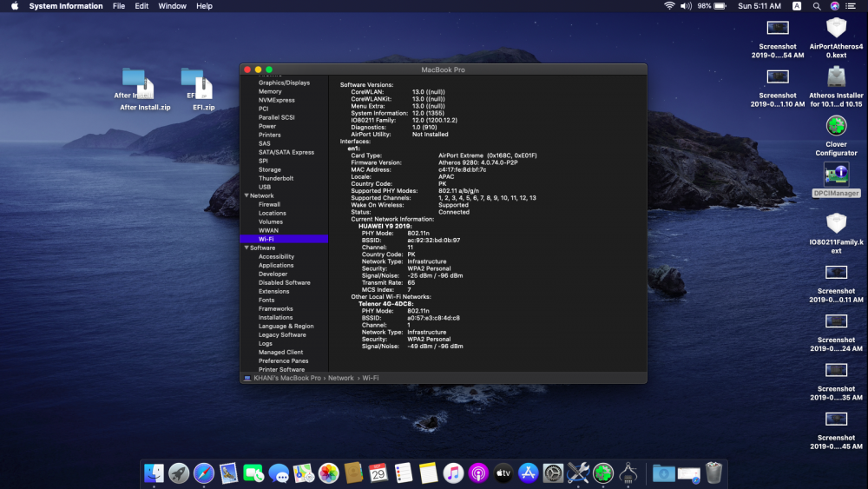Click volume icon in menu bar
The width and height of the screenshot is (868, 489).
click(686, 6)
